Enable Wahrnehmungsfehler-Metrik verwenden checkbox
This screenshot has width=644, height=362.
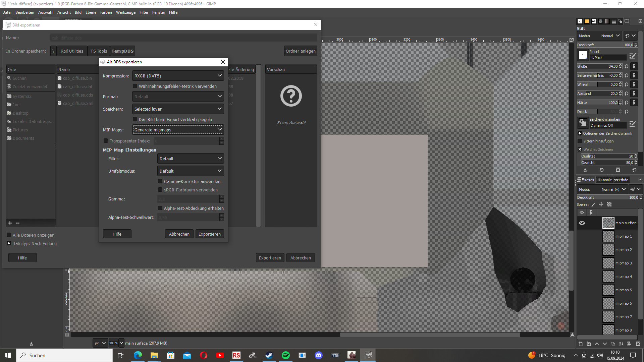pyautogui.click(x=135, y=86)
